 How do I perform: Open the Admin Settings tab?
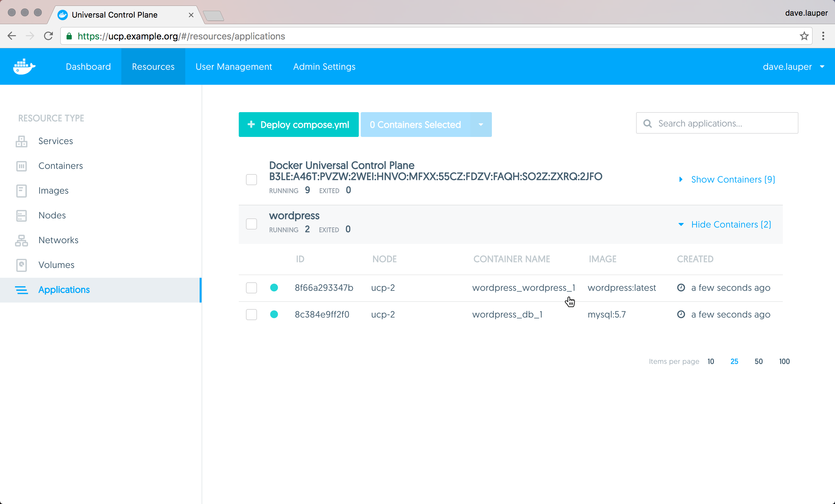click(324, 67)
